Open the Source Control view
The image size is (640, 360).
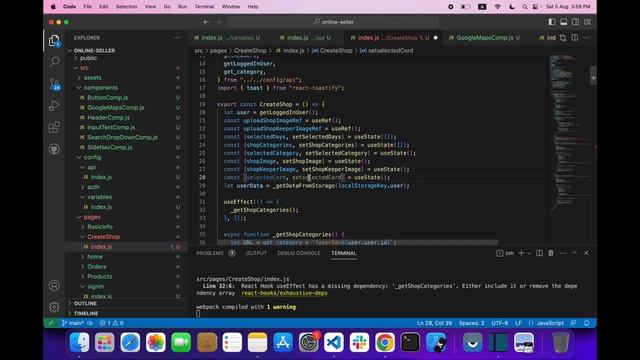[x=54, y=84]
